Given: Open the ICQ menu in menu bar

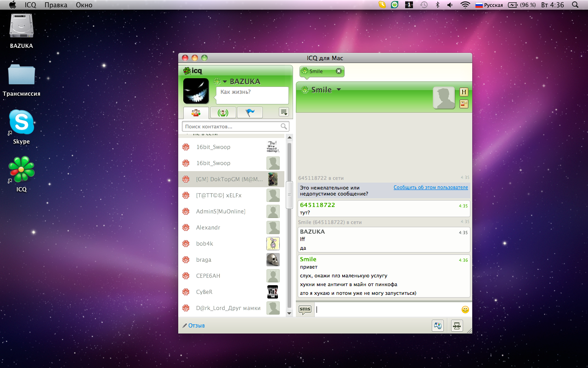Looking at the screenshot, I should click(x=31, y=5).
